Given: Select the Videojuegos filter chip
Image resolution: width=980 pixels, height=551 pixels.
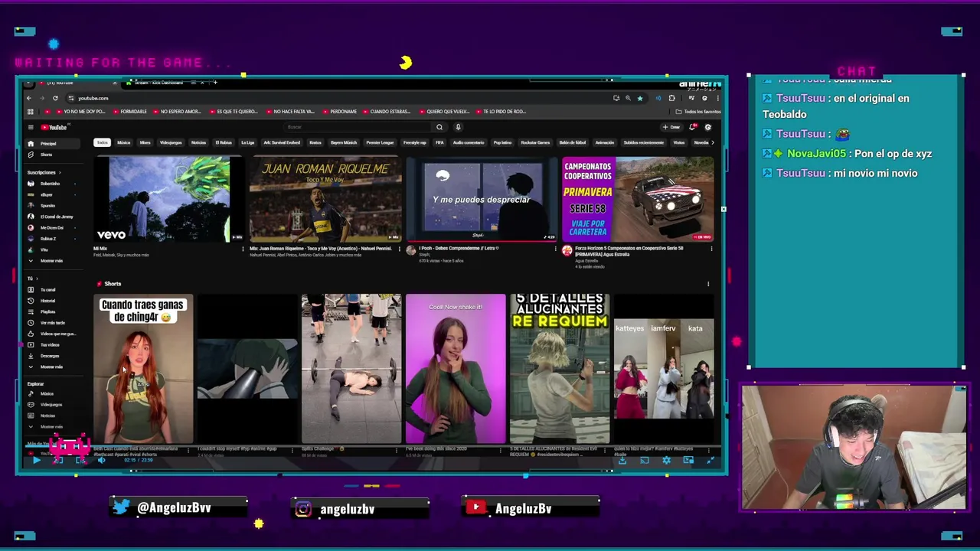Looking at the screenshot, I should tap(171, 142).
